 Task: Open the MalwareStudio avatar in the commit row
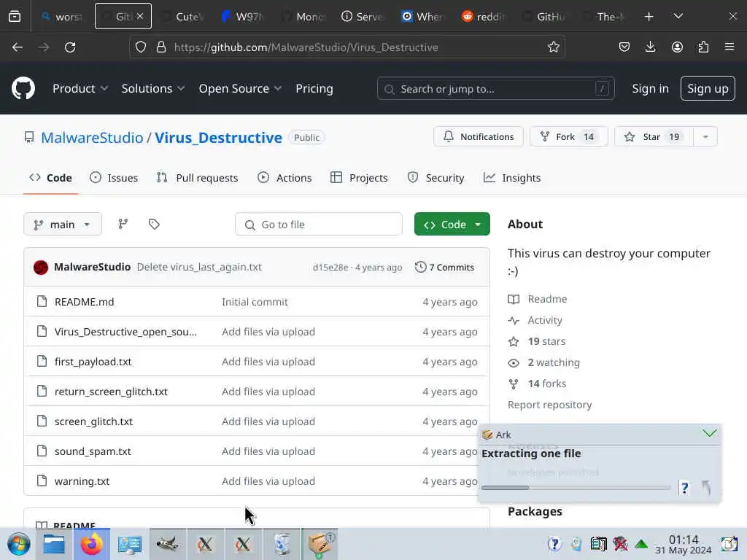click(x=41, y=267)
